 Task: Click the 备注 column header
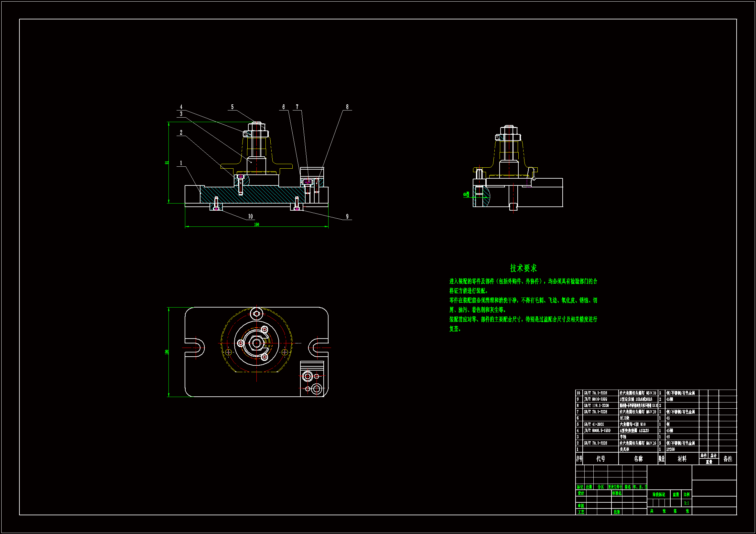click(x=728, y=459)
